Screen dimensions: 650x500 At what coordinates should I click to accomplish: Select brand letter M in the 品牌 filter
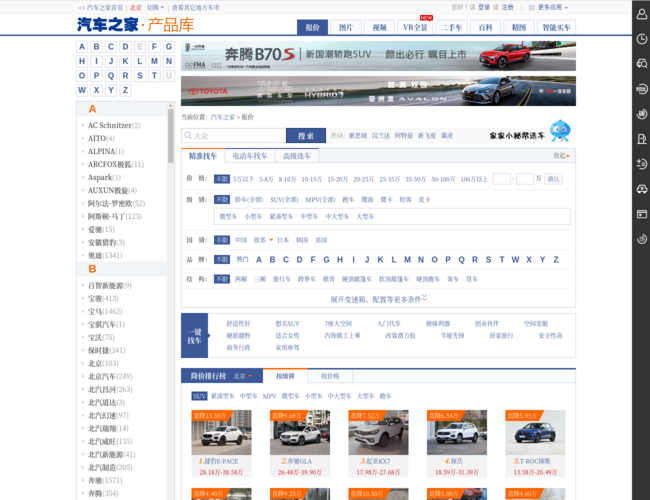pos(407,260)
